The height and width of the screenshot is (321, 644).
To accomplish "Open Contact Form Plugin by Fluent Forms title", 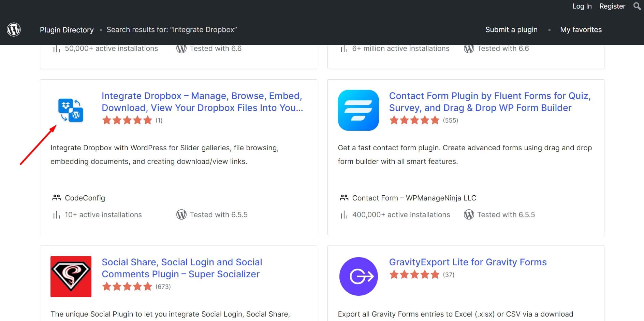I will point(490,102).
